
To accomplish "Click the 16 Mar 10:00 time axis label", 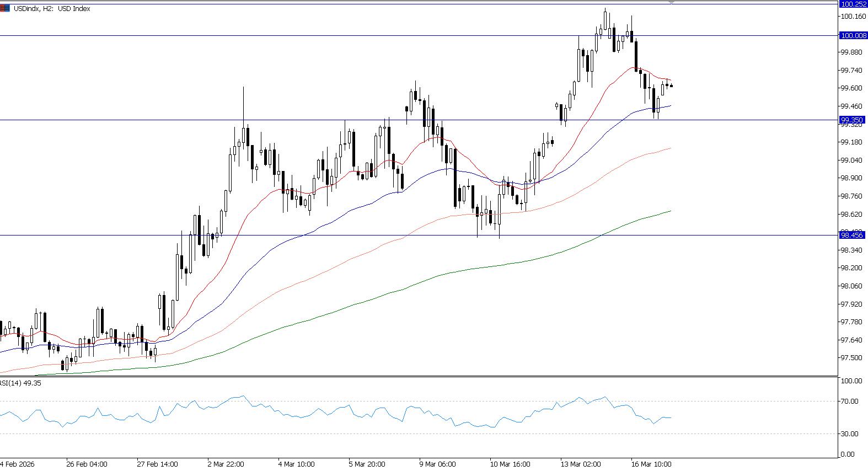I will [x=651, y=464].
